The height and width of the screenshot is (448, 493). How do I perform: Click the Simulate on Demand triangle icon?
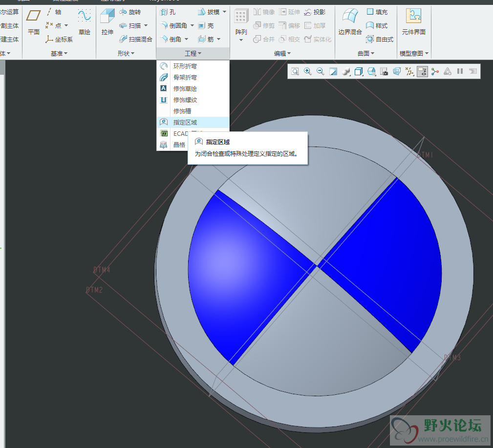pos(448,72)
